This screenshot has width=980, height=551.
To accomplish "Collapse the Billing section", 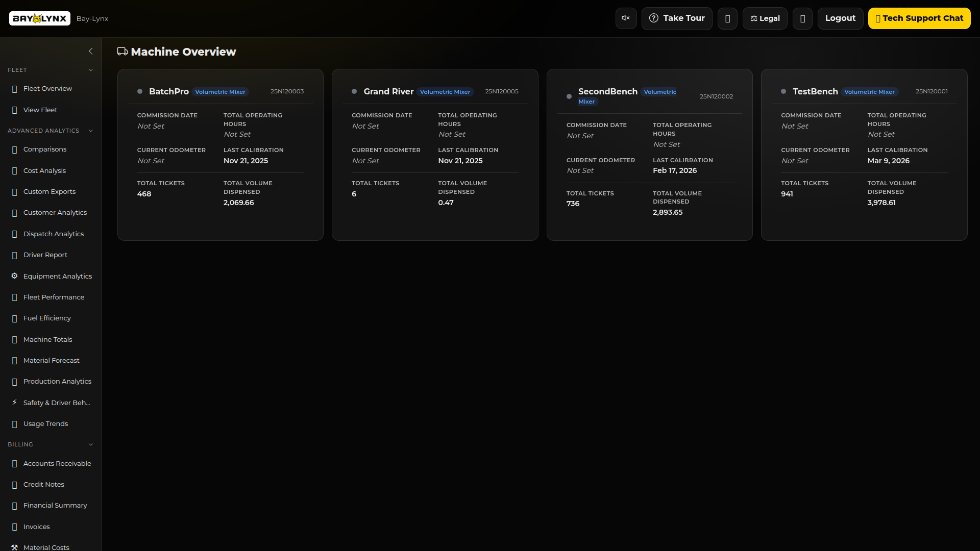I will coord(91,444).
